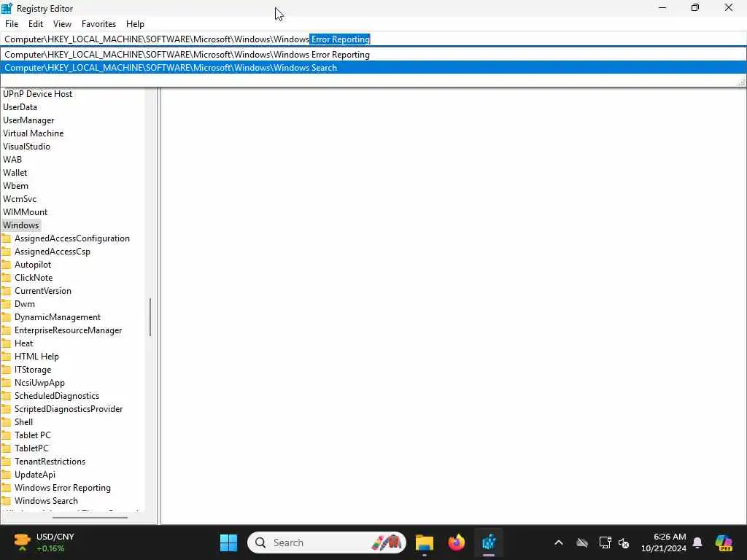Click the ScriptedDiagnosticsProvider folder icon

coord(6,409)
